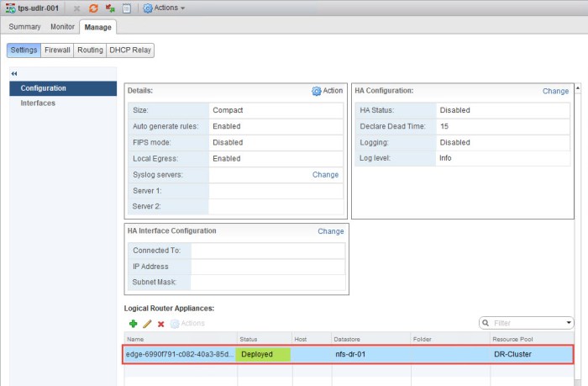Screen dimensions: 588x386
Task: Click Change link in HA Configuration panel
Action: [x=555, y=91]
